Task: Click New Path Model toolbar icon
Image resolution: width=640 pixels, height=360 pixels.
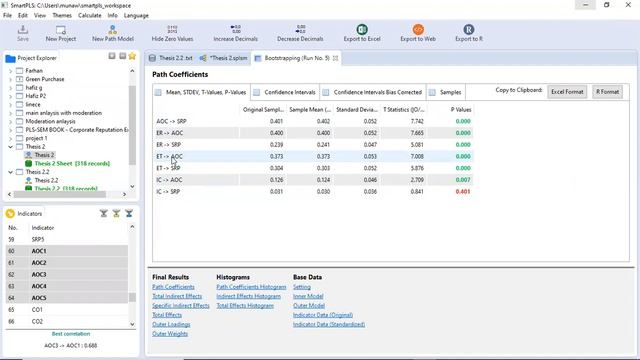Action: 113,33
